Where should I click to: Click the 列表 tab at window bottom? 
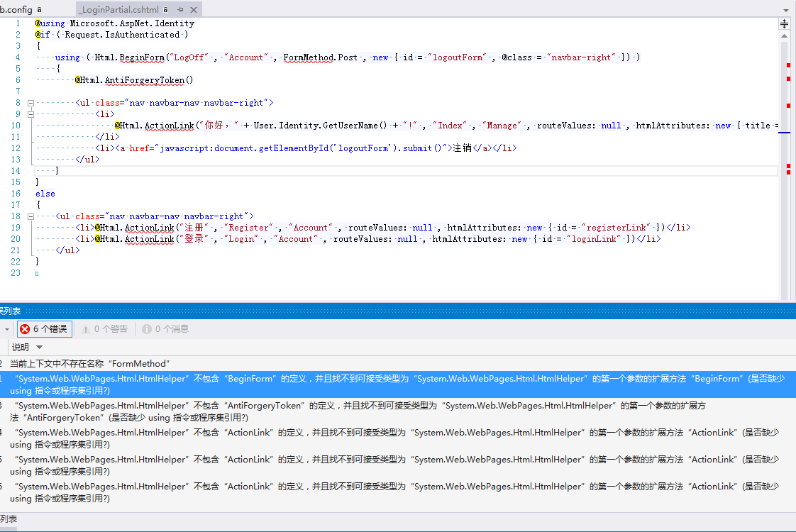tap(9, 519)
